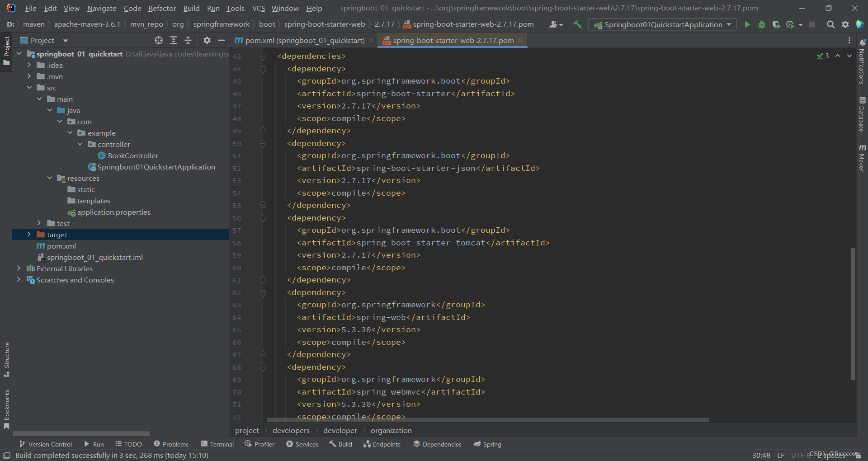Click the line separator LF indicator
Screen dimensions: 868x461
point(780,455)
